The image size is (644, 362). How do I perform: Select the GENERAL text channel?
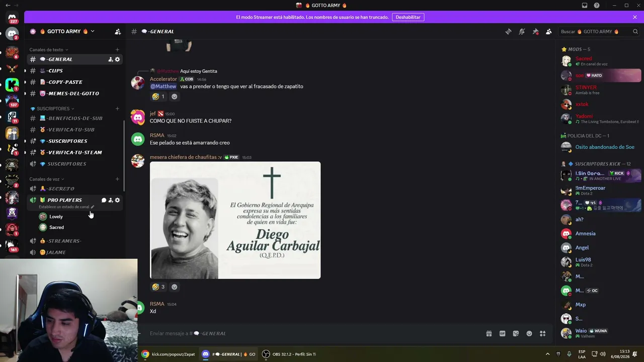point(75,59)
